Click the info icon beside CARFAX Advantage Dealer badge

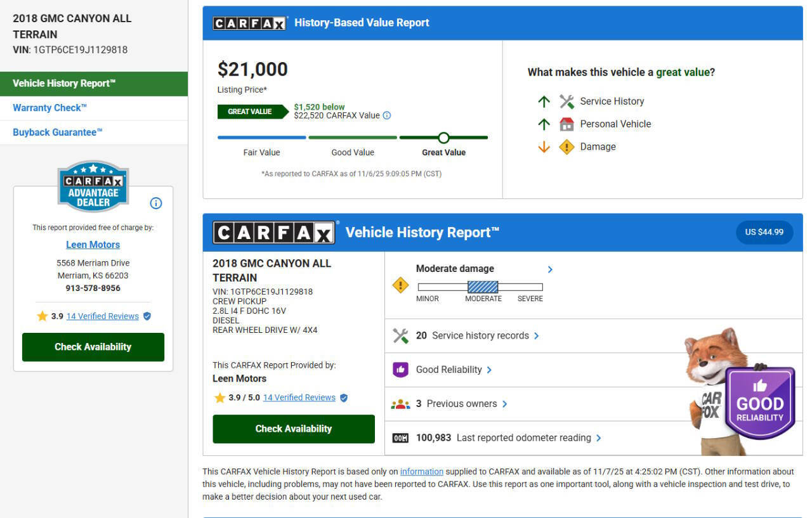coord(156,203)
